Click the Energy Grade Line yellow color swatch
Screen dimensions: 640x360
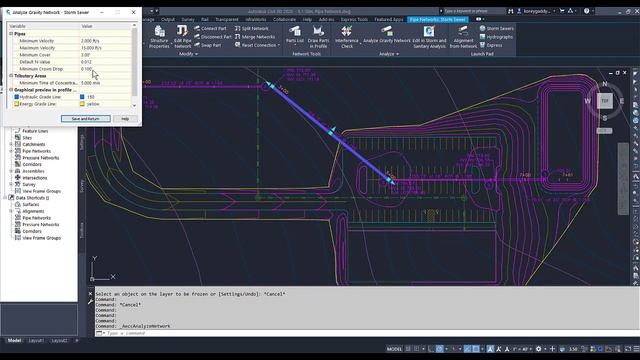click(x=82, y=104)
